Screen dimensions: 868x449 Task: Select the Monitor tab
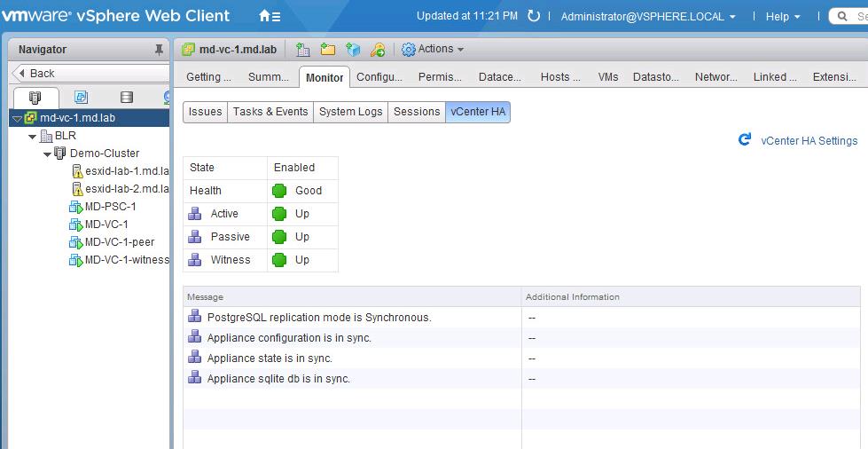click(325, 77)
